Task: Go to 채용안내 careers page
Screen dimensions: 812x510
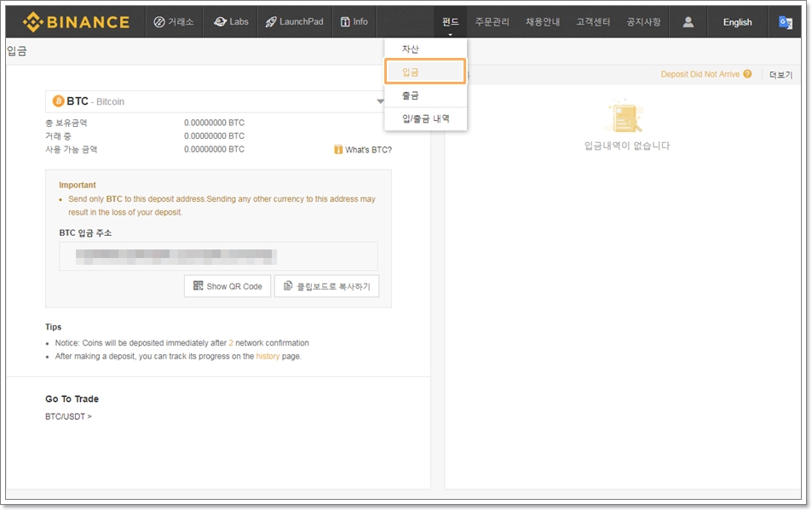Action: click(542, 22)
